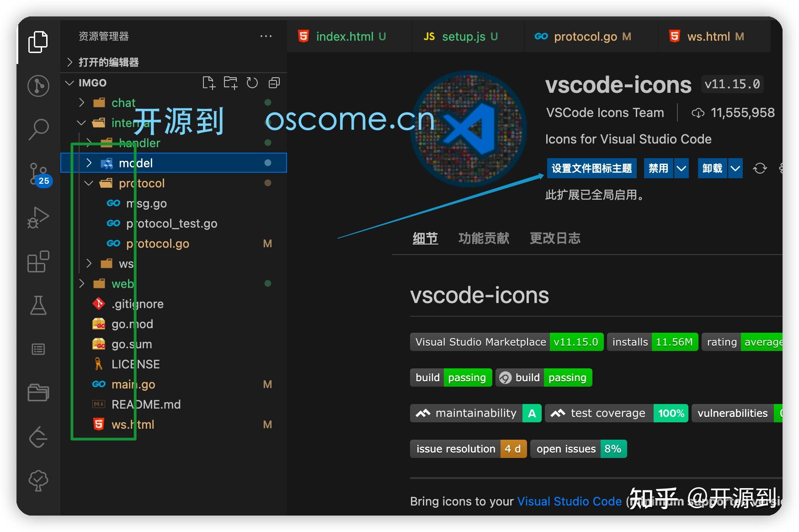Open the Search view from the activity bar
This screenshot has height=532, width=799.
pos(38,129)
